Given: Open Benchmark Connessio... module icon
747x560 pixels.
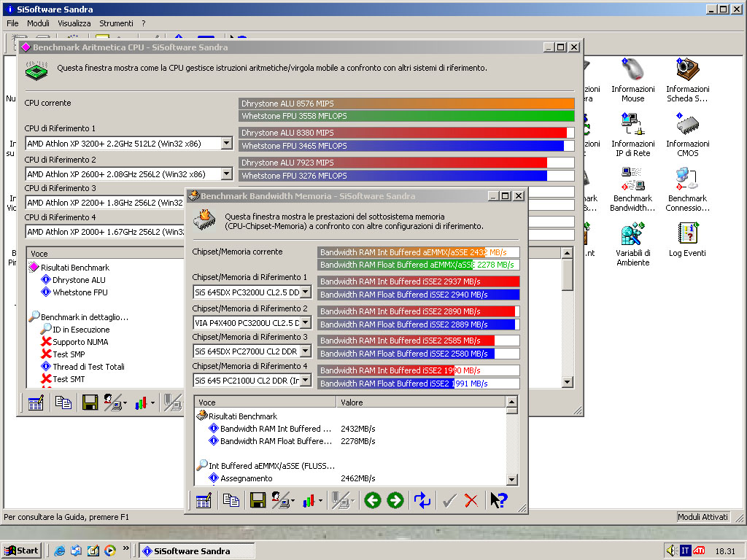Looking at the screenshot, I should coord(687,189).
